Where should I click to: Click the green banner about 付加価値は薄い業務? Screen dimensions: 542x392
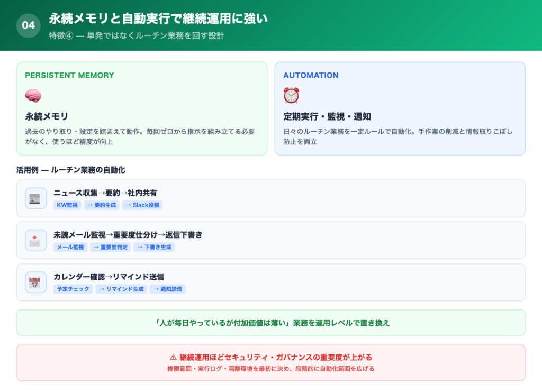(271, 322)
